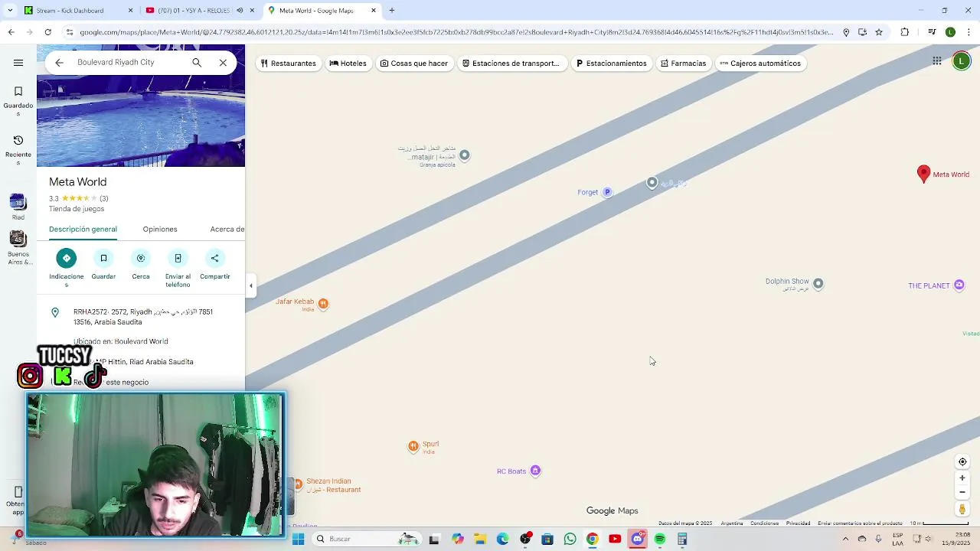Select the Dolphin Show marker

pyautogui.click(x=818, y=284)
